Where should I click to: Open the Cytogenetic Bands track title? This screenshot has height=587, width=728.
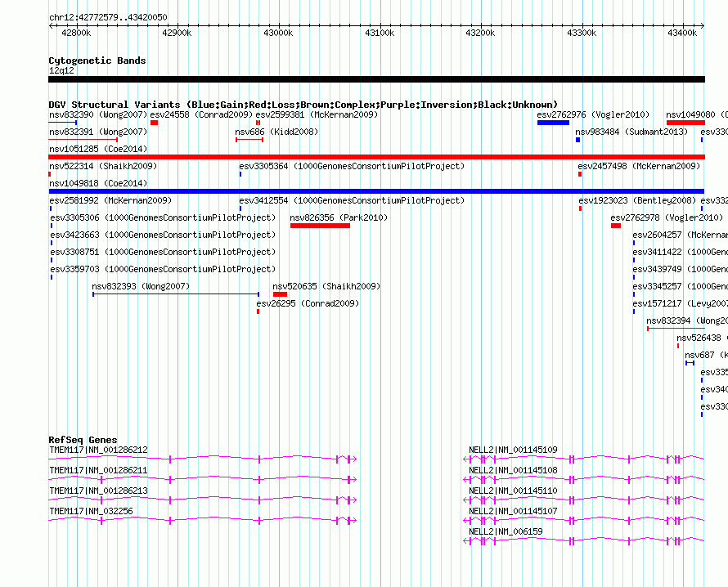(97, 60)
